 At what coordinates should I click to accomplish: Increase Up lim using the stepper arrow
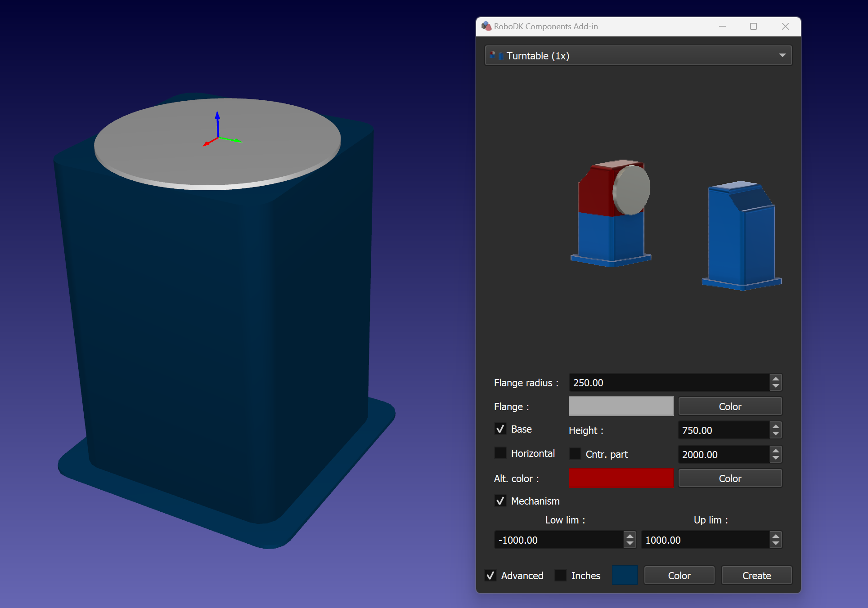[775, 536]
